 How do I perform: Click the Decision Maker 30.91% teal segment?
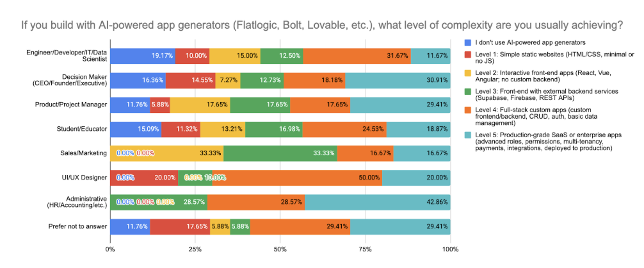(x=398, y=80)
